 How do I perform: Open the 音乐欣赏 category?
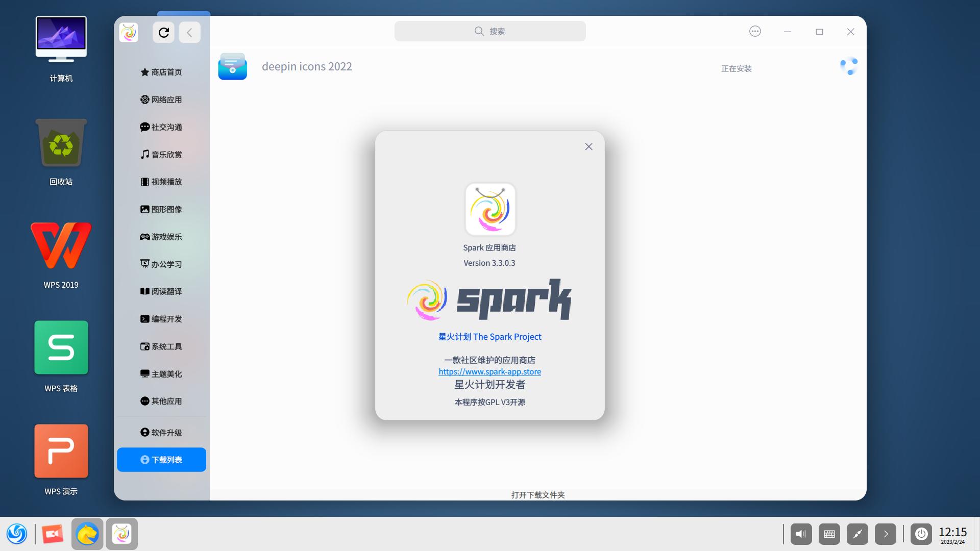click(x=165, y=154)
